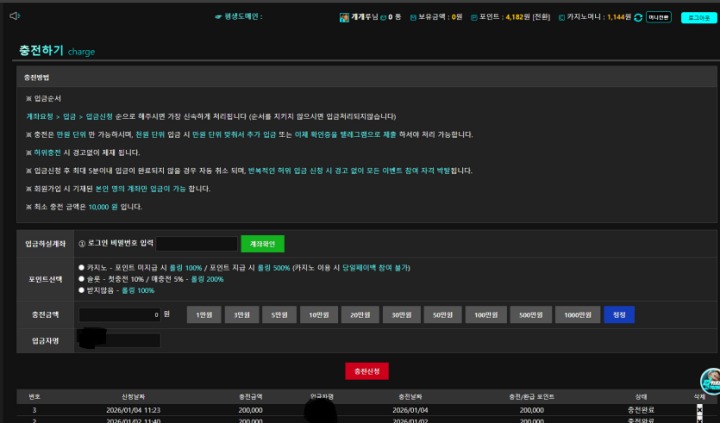Select the 100만원 amount button
Image resolution: width=720 pixels, height=423 pixels.
tap(487, 314)
